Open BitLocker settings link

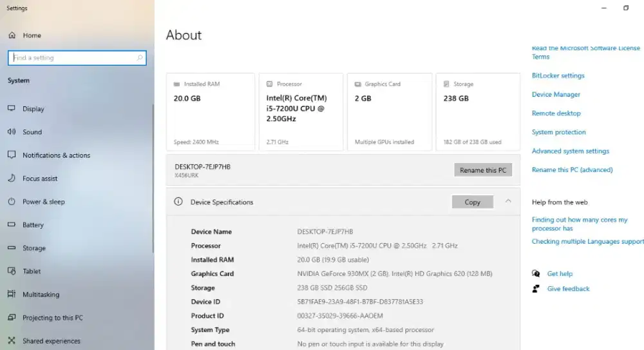coord(558,75)
